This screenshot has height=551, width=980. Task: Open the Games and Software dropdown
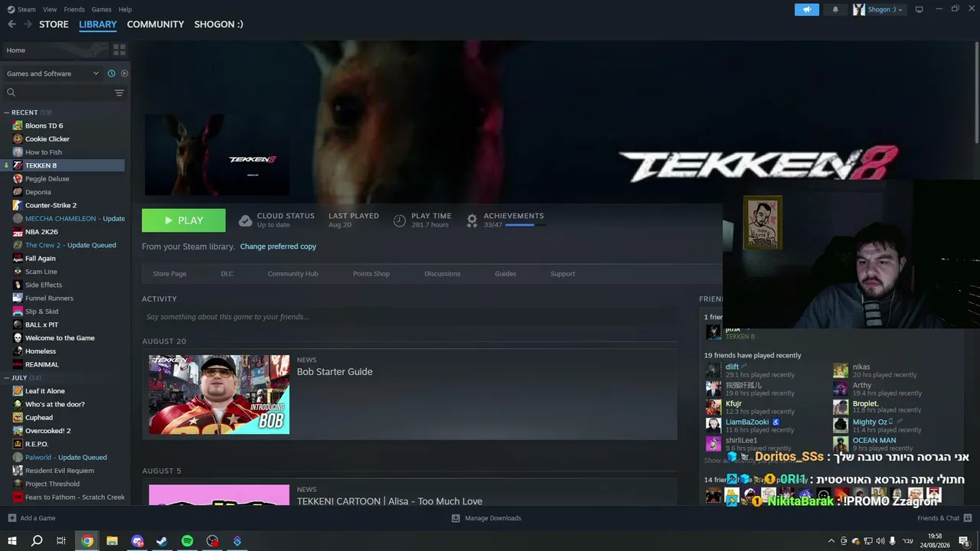tap(53, 73)
